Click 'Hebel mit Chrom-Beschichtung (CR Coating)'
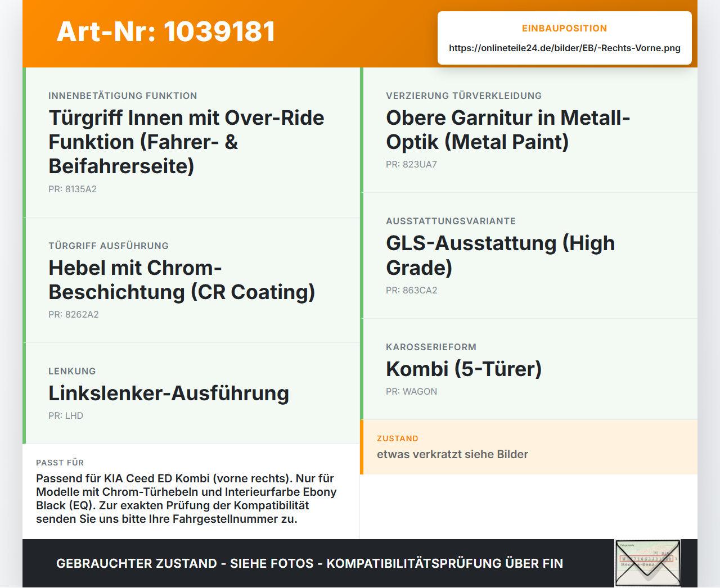 [x=182, y=280]
